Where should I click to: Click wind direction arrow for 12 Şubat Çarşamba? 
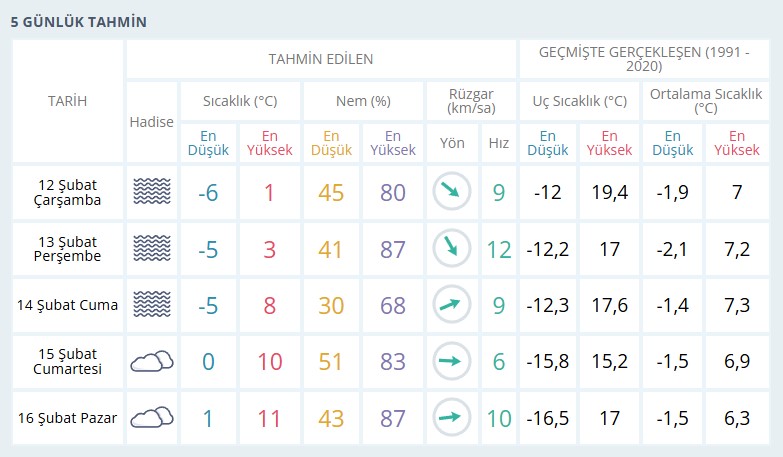pyautogui.click(x=451, y=191)
